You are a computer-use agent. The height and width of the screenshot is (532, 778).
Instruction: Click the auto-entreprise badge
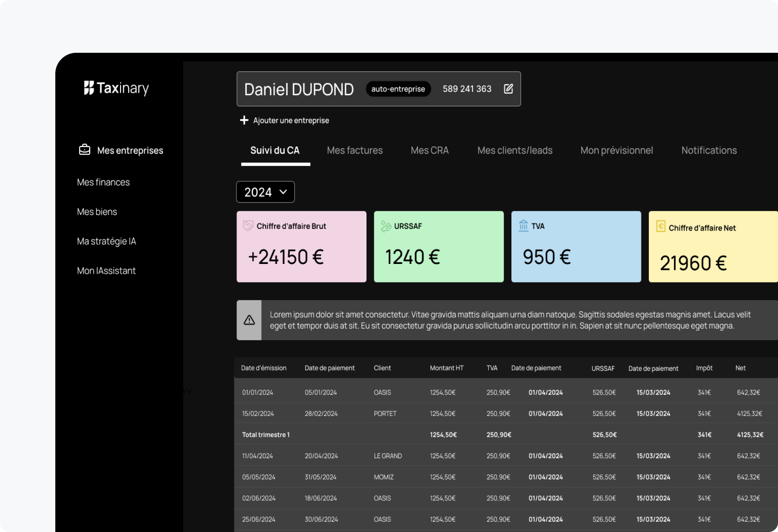[398, 89]
